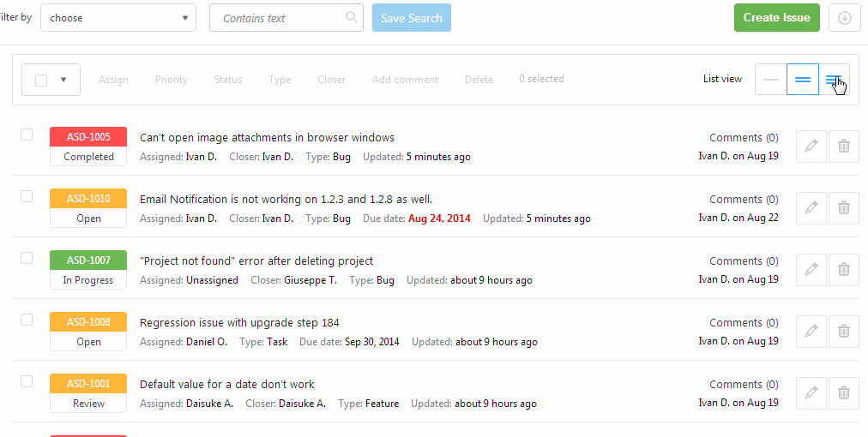
Task: Delete issue ASD-1001 with trash icon
Action: pyautogui.click(x=844, y=393)
